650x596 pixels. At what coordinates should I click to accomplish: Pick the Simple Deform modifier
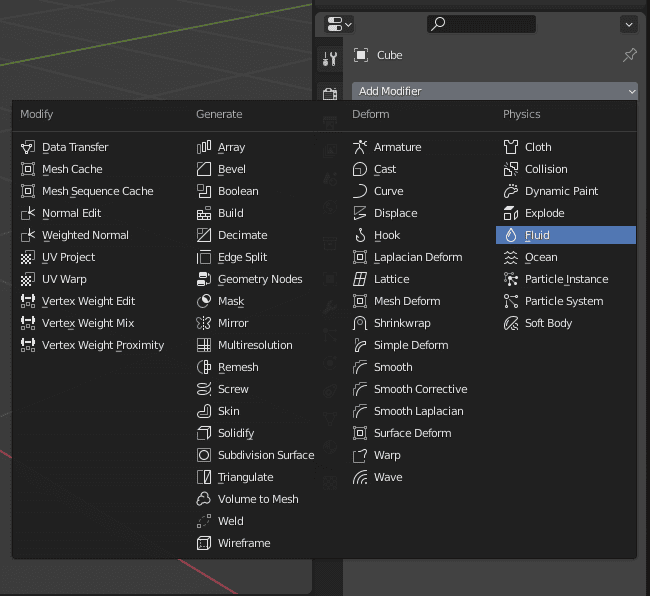click(401, 345)
